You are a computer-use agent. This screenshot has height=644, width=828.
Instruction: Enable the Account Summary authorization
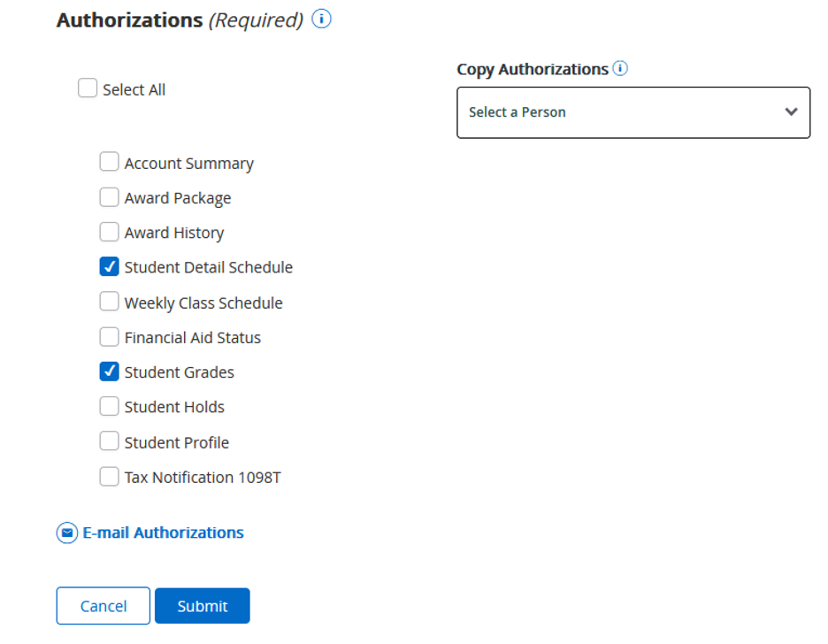[x=109, y=162]
